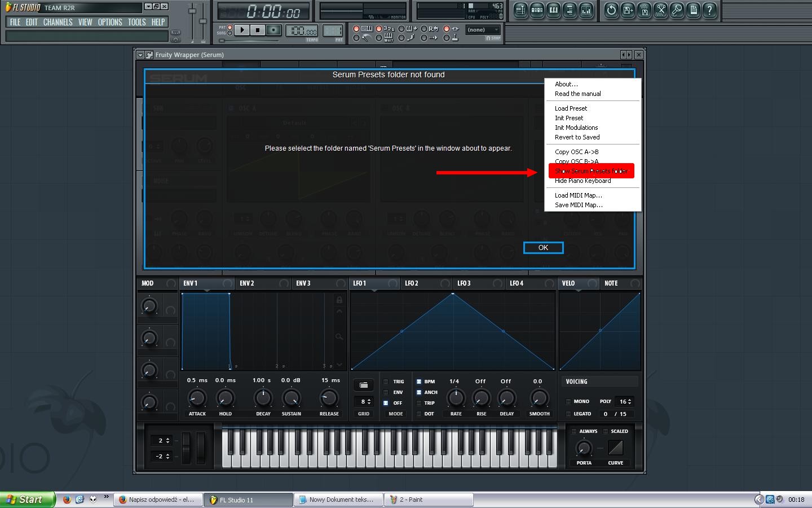The image size is (812, 508).
Task: Toggle the ANCH checkbox
Action: coord(419,392)
